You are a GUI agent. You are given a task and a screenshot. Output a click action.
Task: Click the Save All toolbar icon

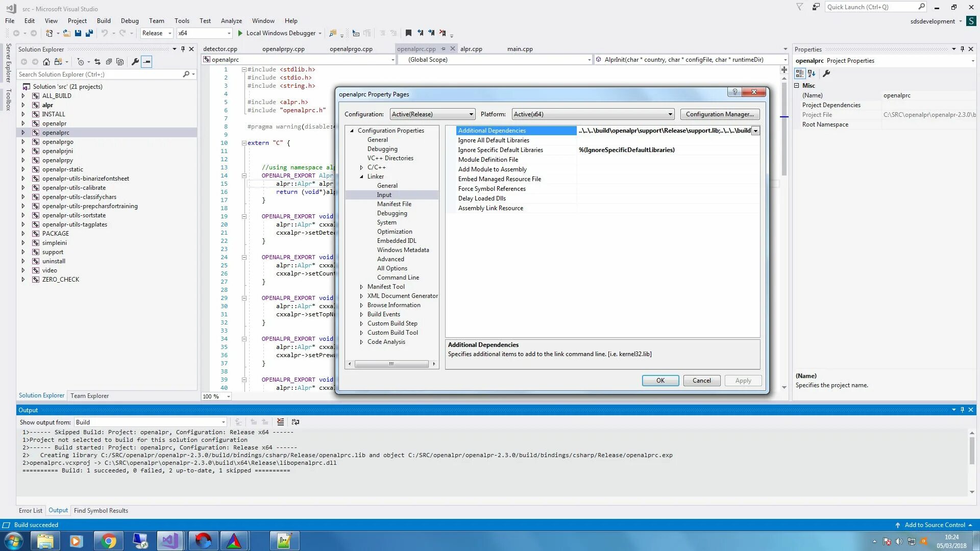tap(89, 33)
